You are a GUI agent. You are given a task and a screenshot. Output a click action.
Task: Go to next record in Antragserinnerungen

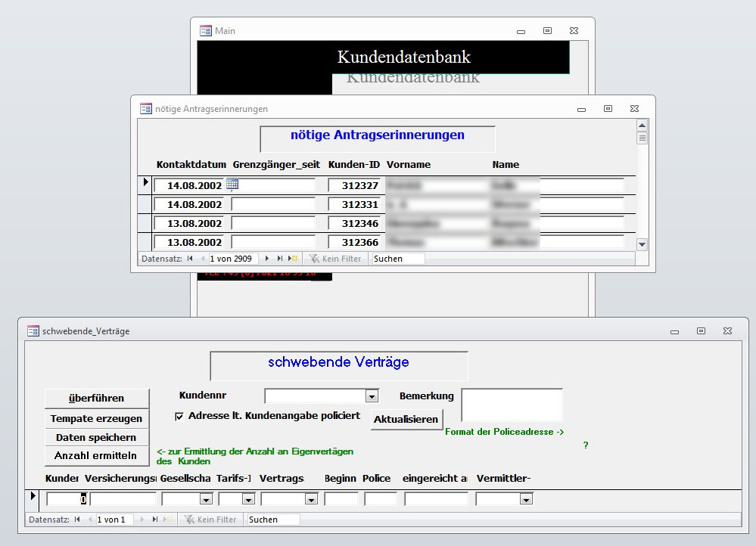[267, 259]
